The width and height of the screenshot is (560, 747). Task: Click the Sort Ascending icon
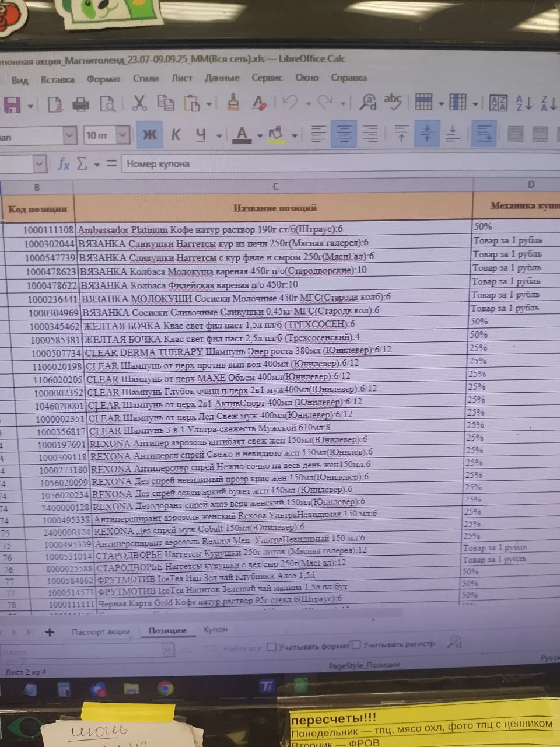point(523,103)
